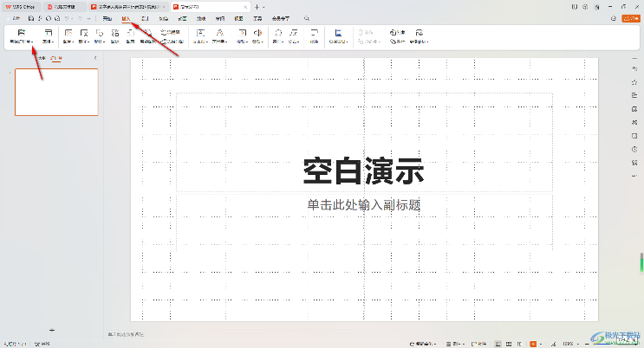Click the Screenshot icon in ribbon
Screen dimensions: 644x348
tap(84, 33)
